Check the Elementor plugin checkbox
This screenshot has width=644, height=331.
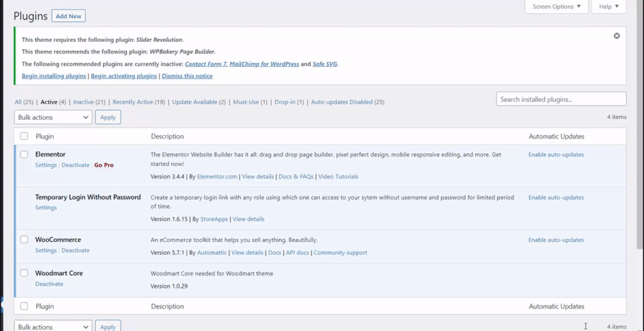tap(24, 154)
